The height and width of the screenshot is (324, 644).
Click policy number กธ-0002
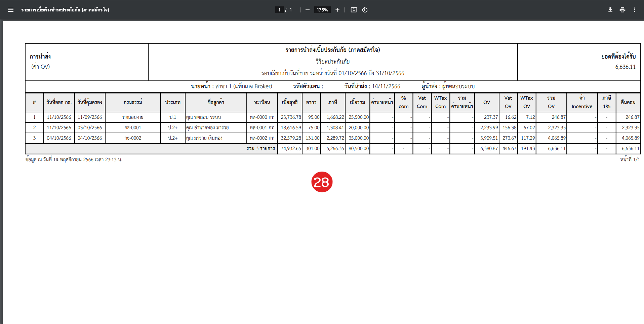133,138
